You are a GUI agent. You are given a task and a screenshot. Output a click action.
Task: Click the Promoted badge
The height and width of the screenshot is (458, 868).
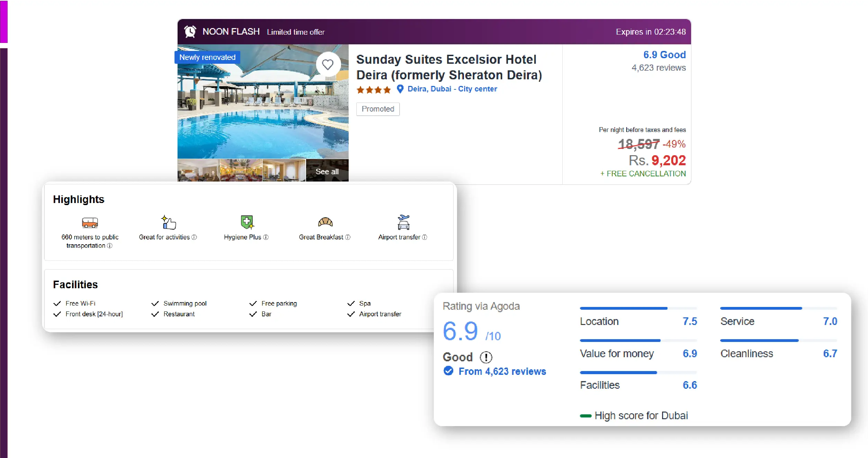378,109
